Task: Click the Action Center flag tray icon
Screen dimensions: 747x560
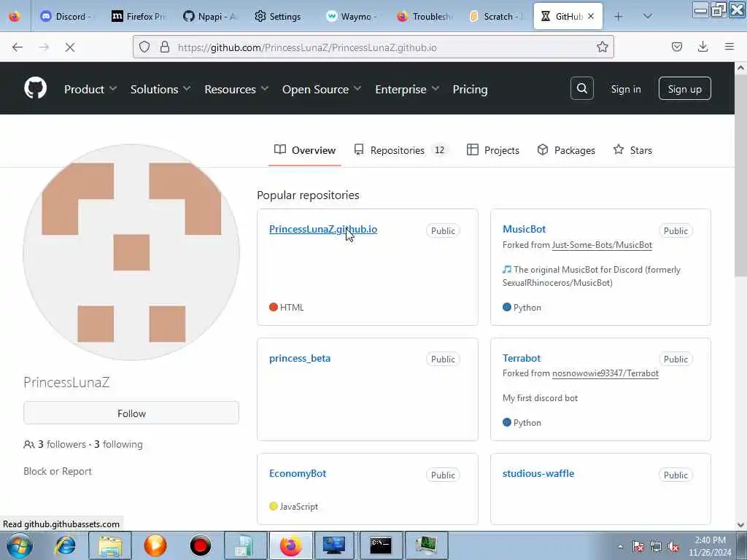Action: tap(638, 547)
